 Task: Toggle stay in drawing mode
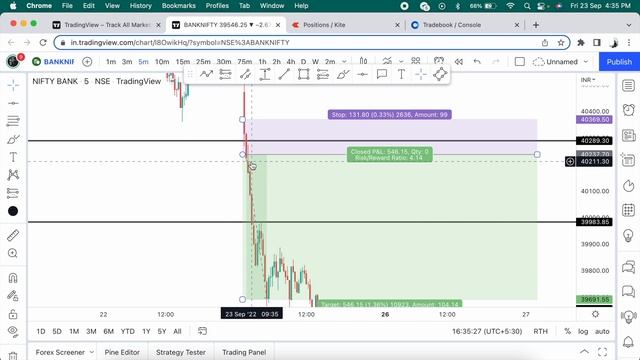[13, 296]
